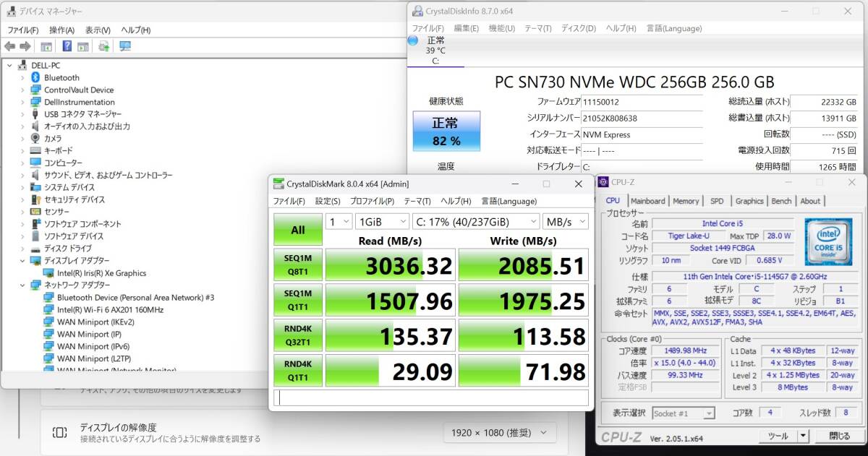This screenshot has height=456, width=868.
Task: Expand the ControlVault Device category
Action: 22,90
